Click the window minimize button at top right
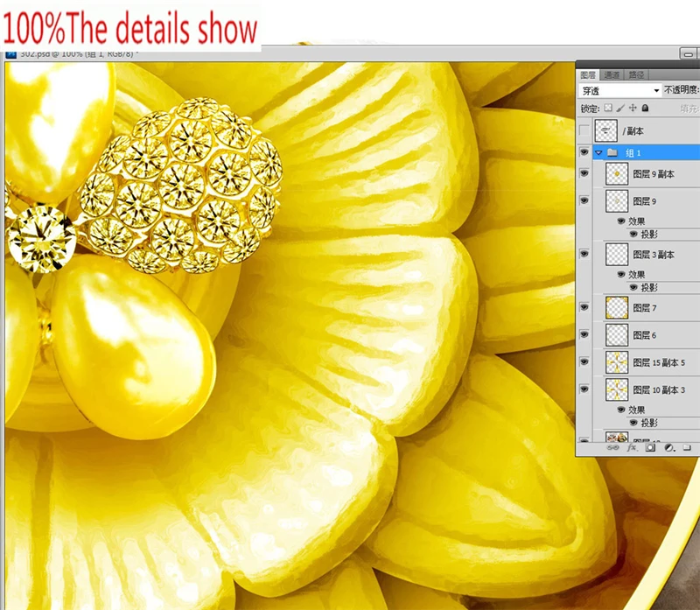Viewport: 700px width, 610px height. pos(689,54)
